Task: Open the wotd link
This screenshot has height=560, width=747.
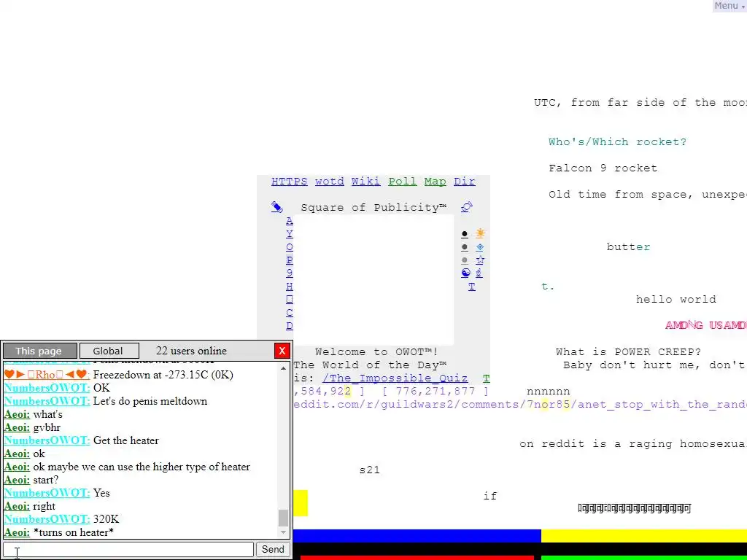Action: point(329,182)
